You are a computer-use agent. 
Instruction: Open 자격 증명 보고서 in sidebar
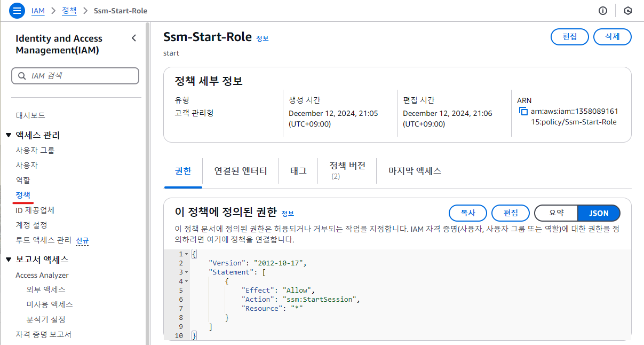43,334
